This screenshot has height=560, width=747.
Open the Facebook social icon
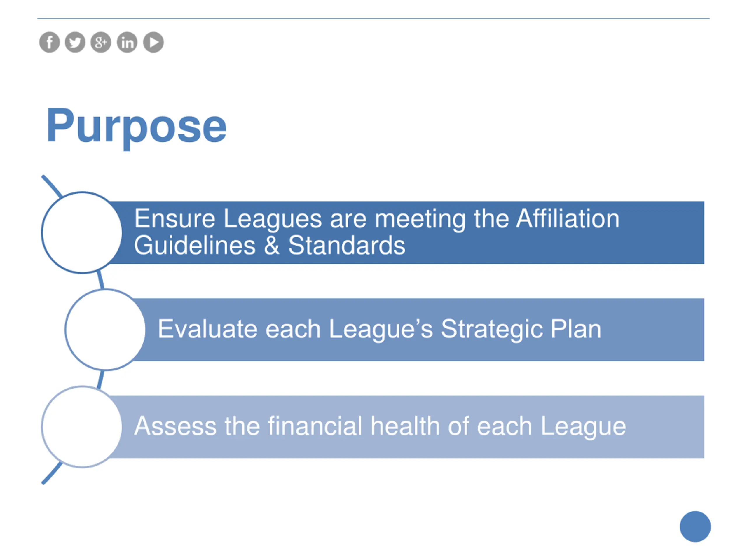50,42
